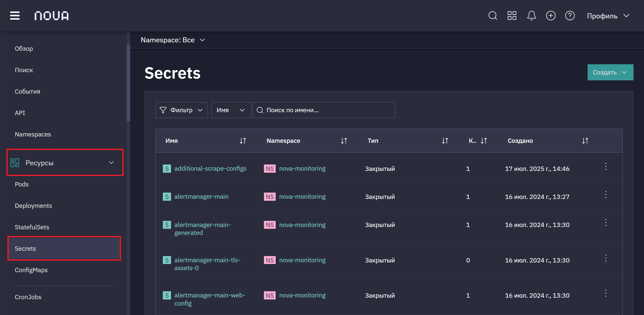The width and height of the screenshot is (644, 315).
Task: Open API in sidebar
Action: pos(20,113)
